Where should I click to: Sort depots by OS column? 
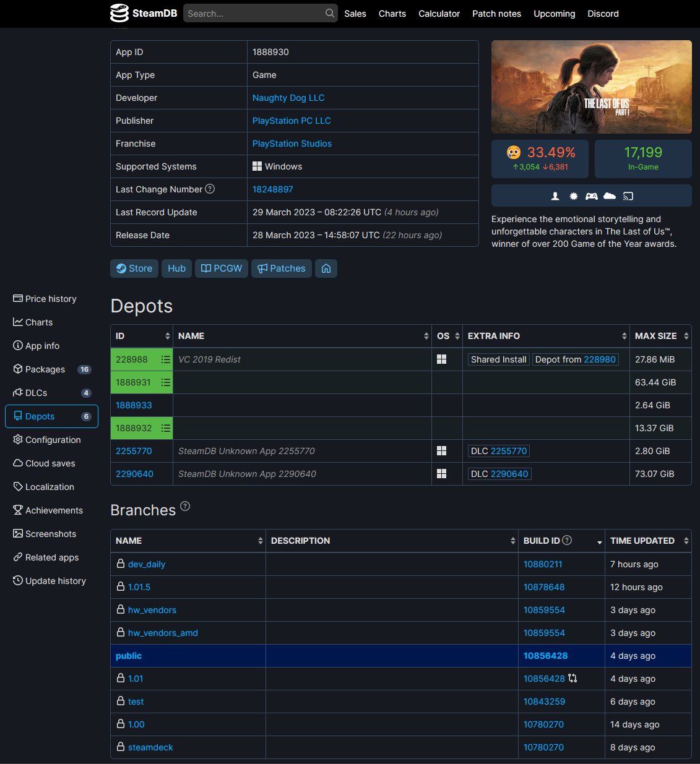coord(447,336)
